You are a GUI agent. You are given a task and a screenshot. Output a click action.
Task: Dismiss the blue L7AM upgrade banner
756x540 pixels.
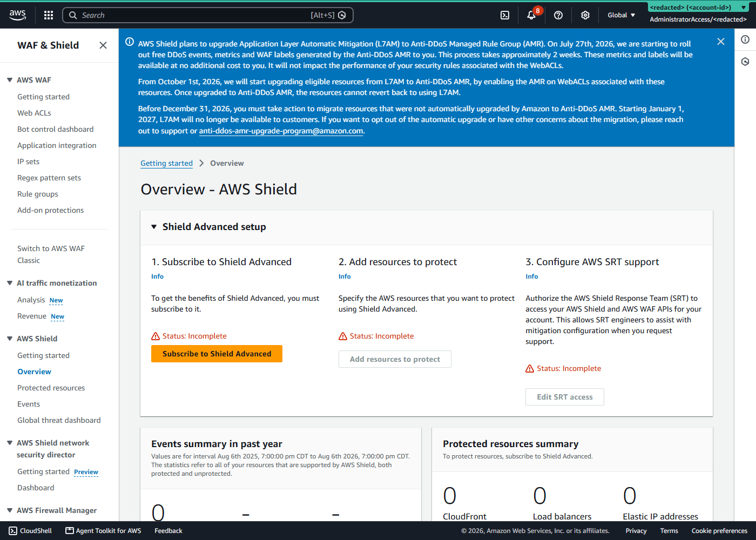click(x=721, y=42)
